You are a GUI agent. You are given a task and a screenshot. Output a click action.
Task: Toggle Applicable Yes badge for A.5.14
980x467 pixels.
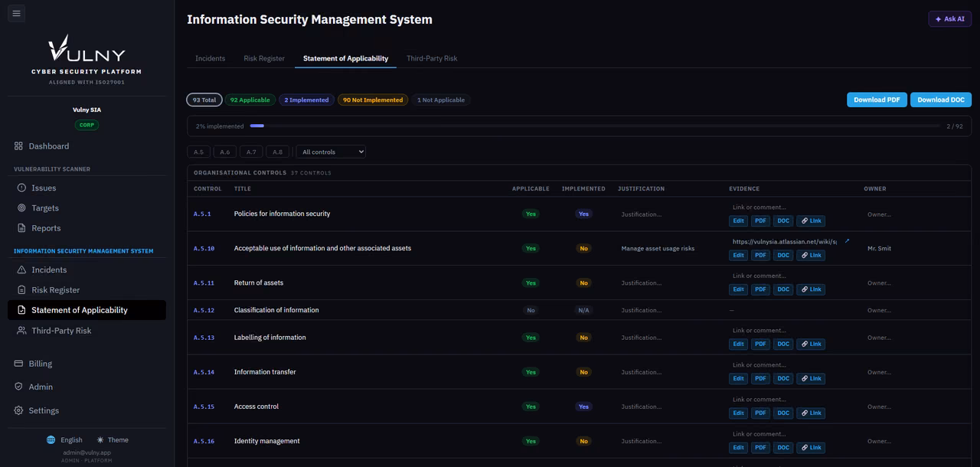(x=531, y=373)
